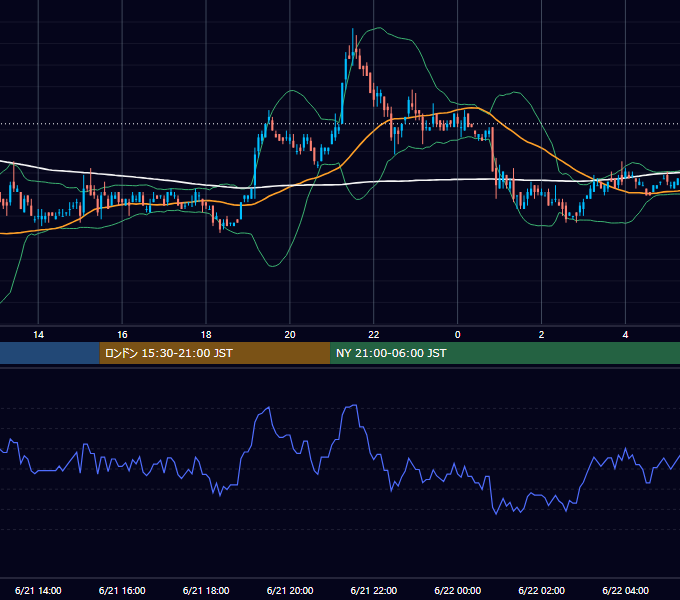Click the 6/21 14:00 date label
This screenshot has width=680, height=600.
point(38,590)
